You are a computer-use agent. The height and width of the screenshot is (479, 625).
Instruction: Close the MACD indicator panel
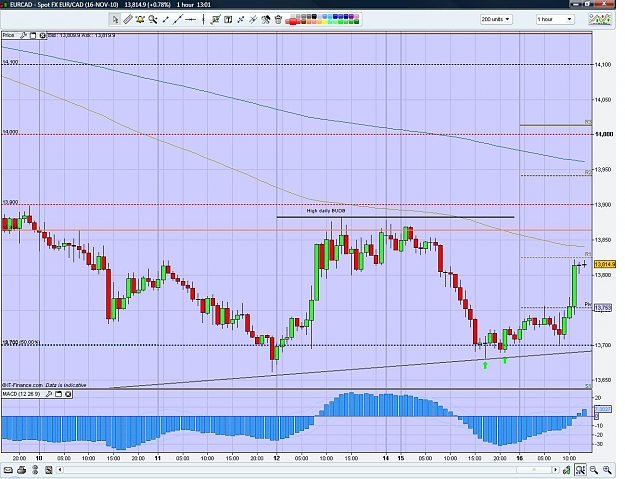(68, 394)
